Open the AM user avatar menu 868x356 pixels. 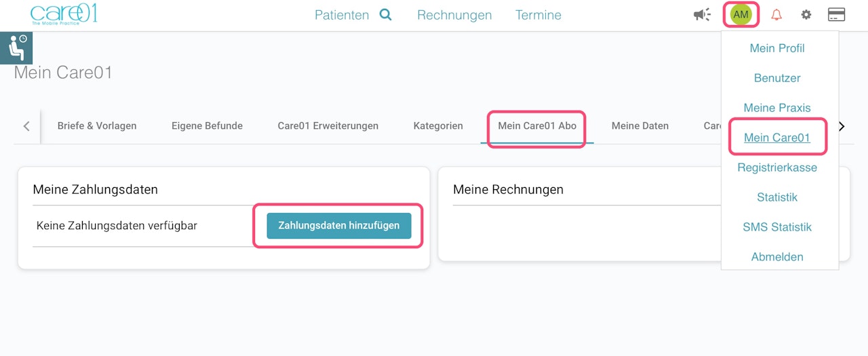click(741, 15)
